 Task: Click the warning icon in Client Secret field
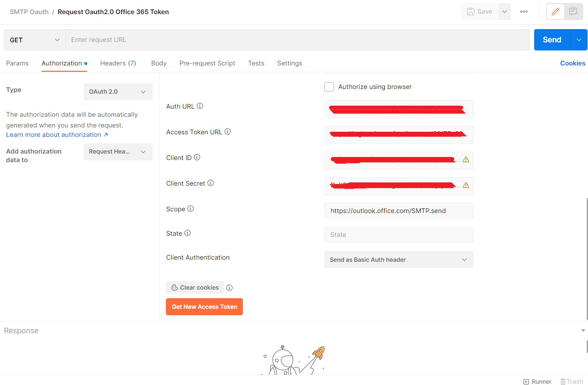pos(466,185)
